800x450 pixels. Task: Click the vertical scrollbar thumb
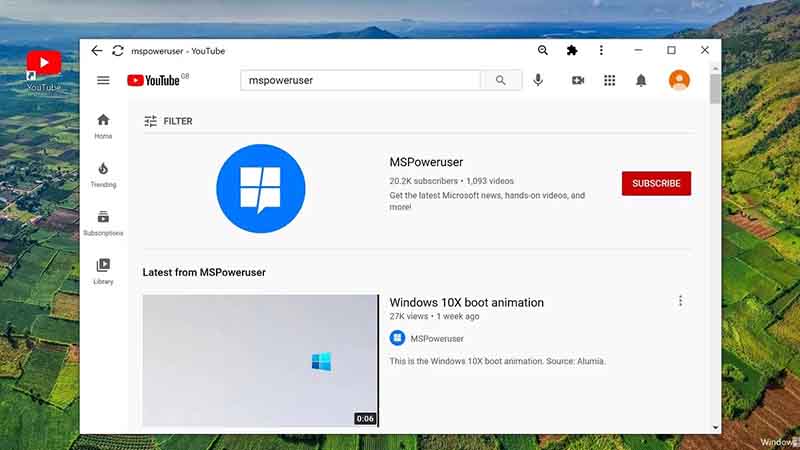pos(715,88)
